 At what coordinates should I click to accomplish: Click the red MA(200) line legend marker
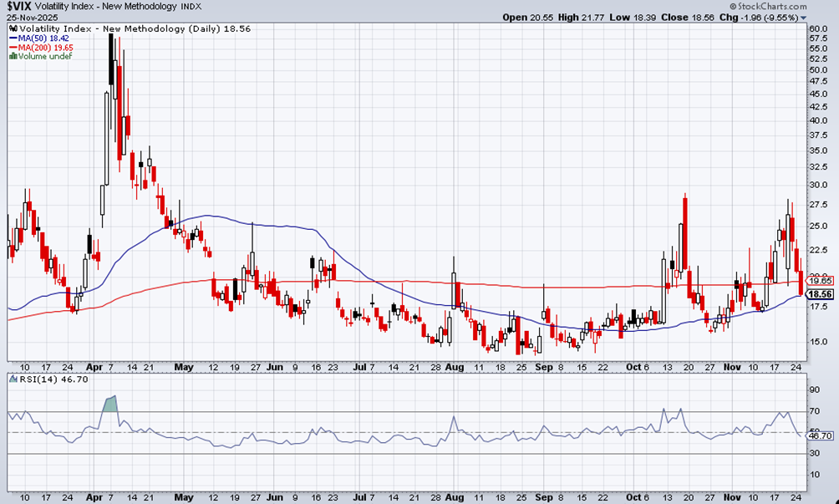(13, 48)
